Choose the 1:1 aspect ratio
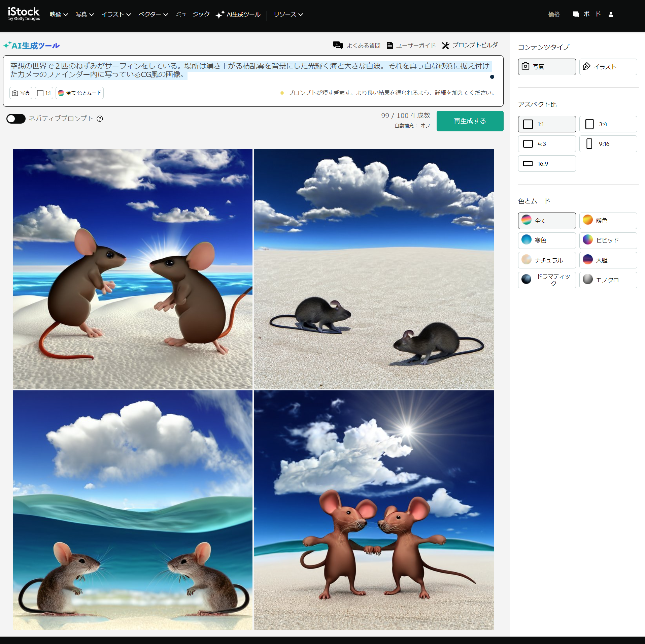Screen dimensions: 645x644 (547, 124)
